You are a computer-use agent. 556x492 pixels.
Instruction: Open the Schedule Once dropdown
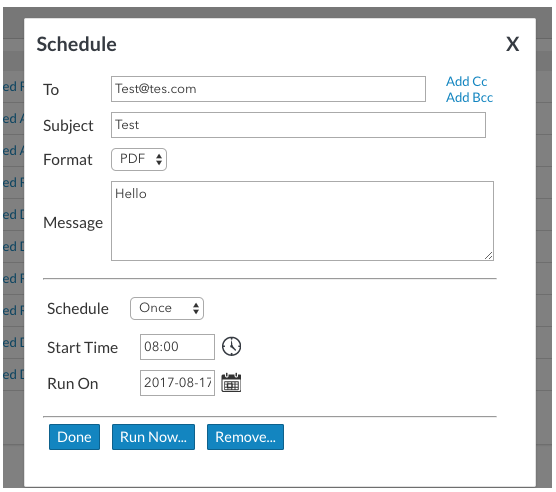(167, 308)
